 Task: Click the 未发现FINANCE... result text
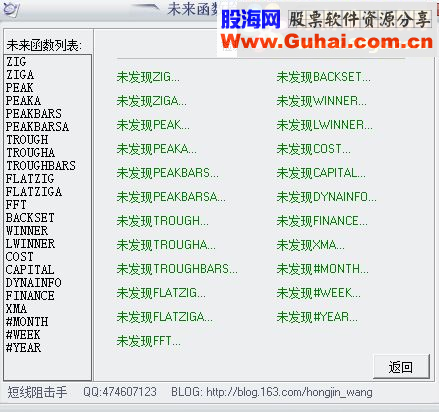[x=322, y=221]
